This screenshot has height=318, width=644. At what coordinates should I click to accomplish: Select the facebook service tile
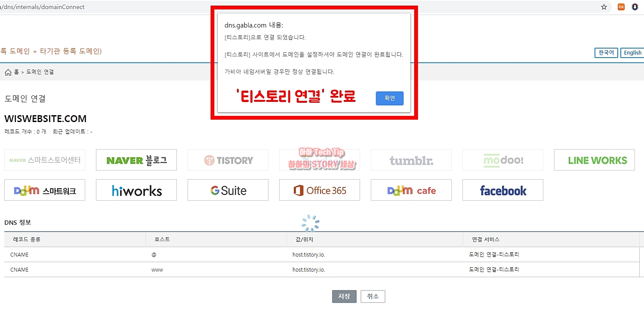(x=503, y=190)
